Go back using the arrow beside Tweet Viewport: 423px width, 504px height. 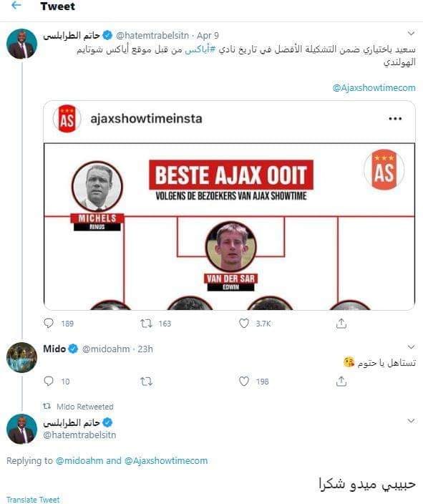click(x=16, y=6)
